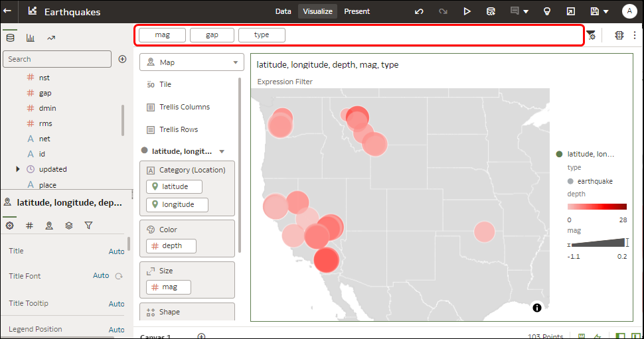Go back using the left arrow
Image resolution: width=644 pixels, height=339 pixels.
[x=7, y=11]
